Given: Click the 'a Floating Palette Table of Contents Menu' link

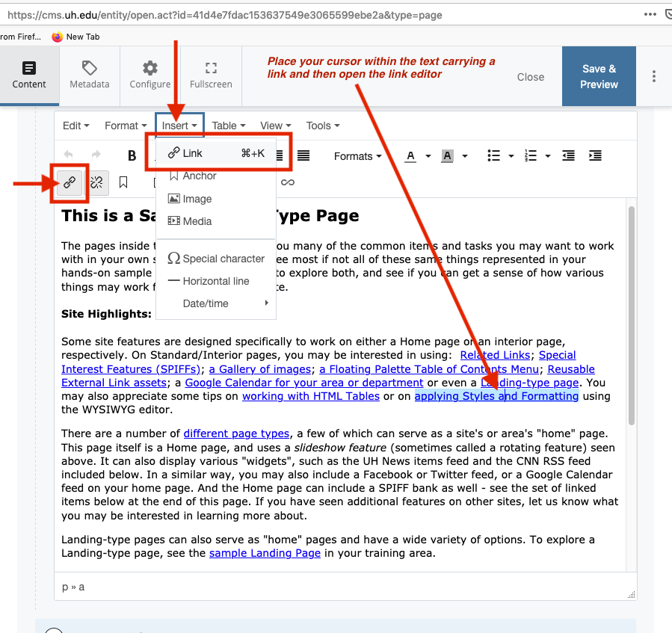Looking at the screenshot, I should tap(429, 369).
